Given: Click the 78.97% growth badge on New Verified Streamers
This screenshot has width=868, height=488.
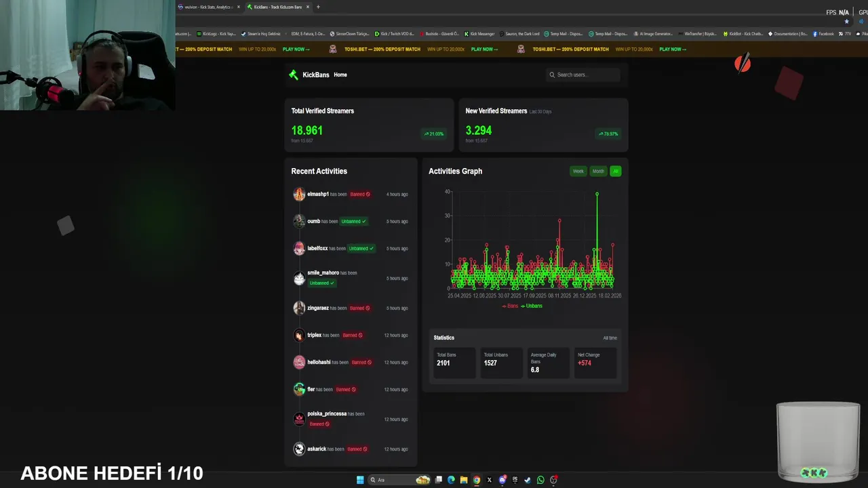Looking at the screenshot, I should point(608,134).
